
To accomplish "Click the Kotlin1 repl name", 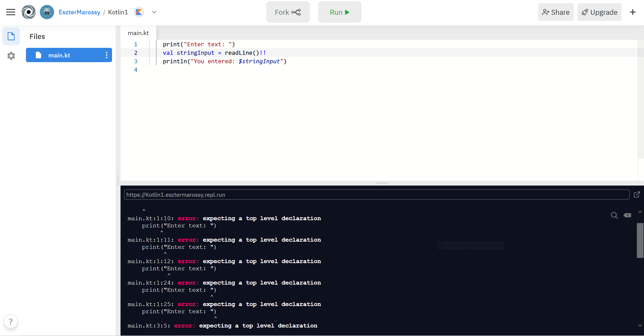I will coord(118,12).
